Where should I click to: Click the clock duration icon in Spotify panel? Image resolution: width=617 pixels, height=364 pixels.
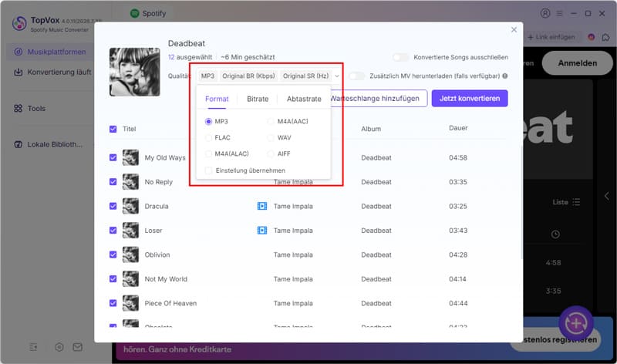pos(555,234)
